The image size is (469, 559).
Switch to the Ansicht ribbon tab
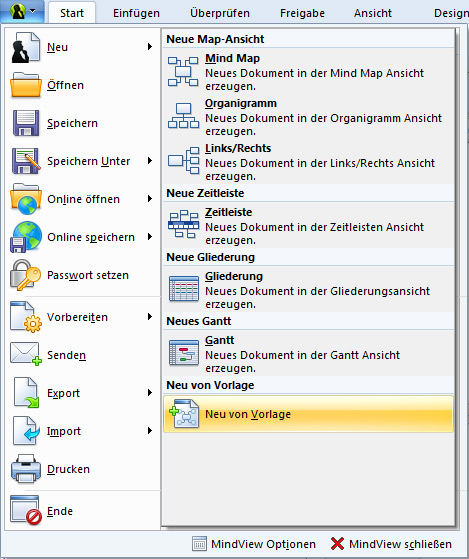(373, 13)
